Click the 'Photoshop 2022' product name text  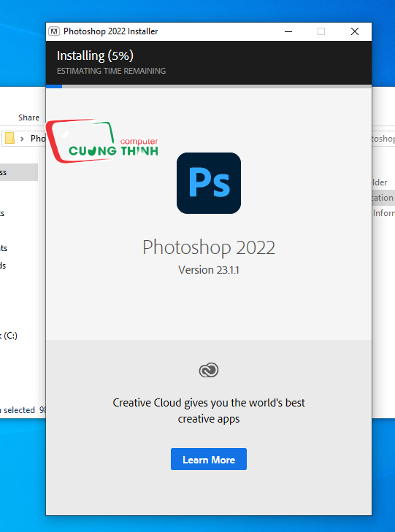click(209, 247)
